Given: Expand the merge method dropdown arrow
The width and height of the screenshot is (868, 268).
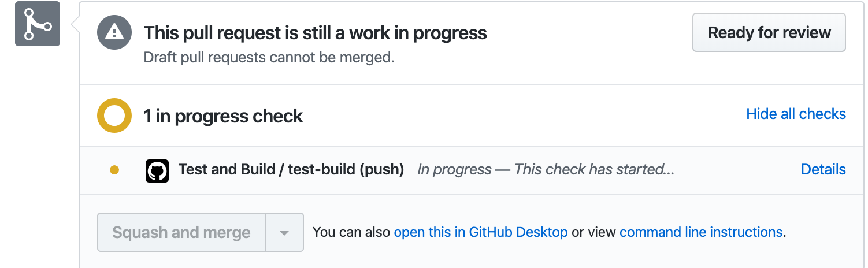Looking at the screenshot, I should point(284,232).
